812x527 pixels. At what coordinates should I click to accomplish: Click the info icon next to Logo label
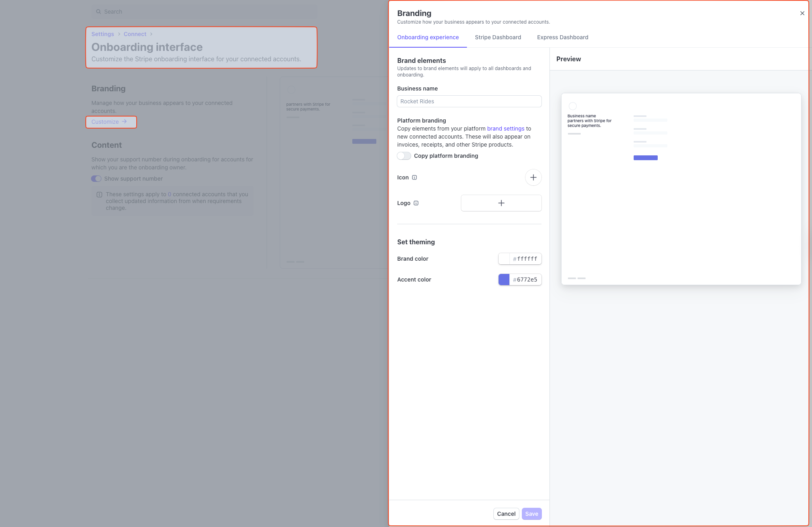pos(416,203)
